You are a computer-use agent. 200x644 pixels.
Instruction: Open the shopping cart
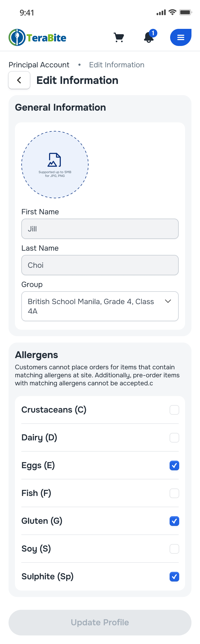tap(119, 37)
